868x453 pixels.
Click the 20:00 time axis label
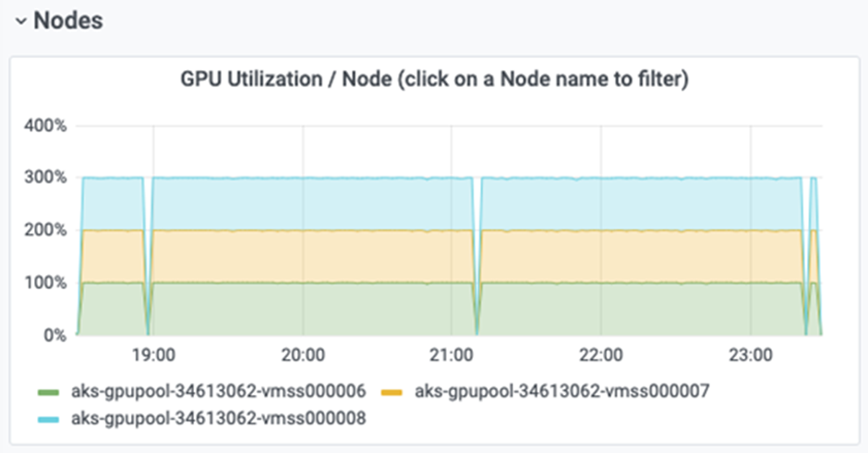click(303, 354)
